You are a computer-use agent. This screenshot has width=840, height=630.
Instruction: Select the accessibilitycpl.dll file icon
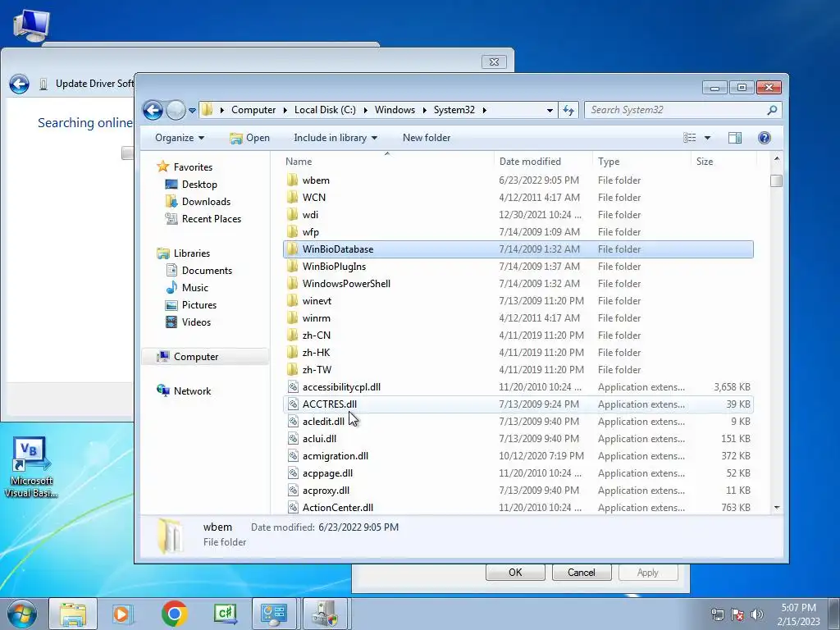(x=293, y=387)
